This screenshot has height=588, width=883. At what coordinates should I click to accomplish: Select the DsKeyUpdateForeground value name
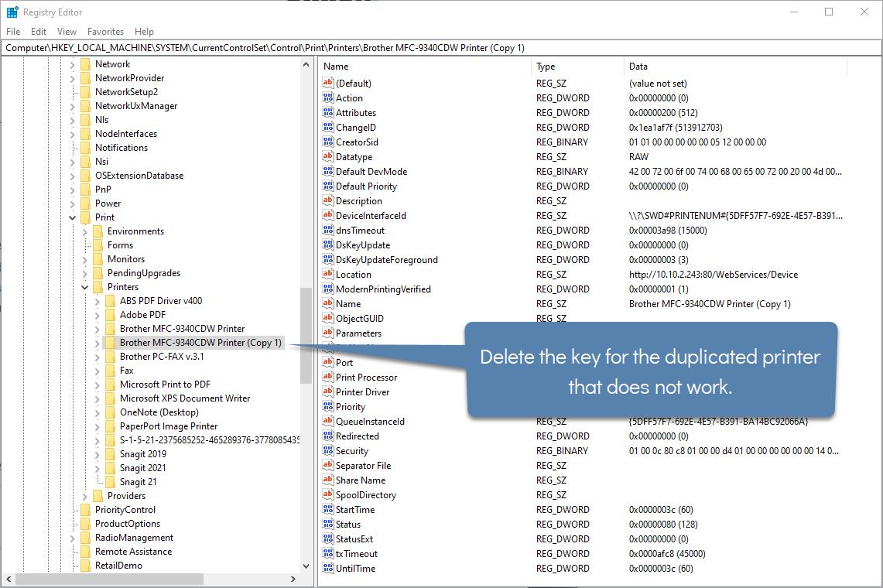[x=387, y=260]
